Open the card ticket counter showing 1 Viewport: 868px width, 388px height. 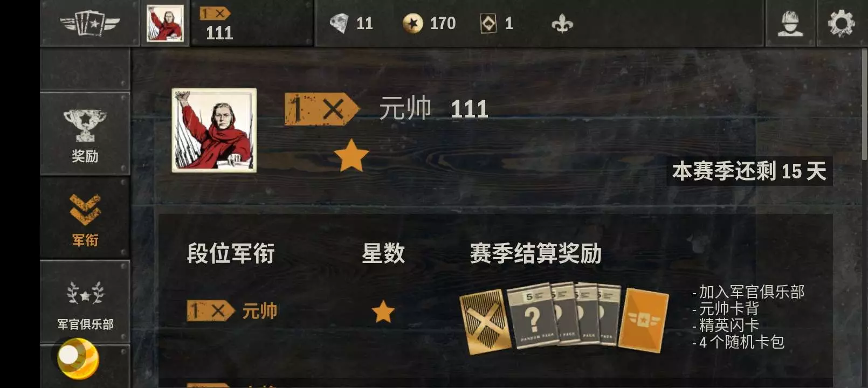497,23
